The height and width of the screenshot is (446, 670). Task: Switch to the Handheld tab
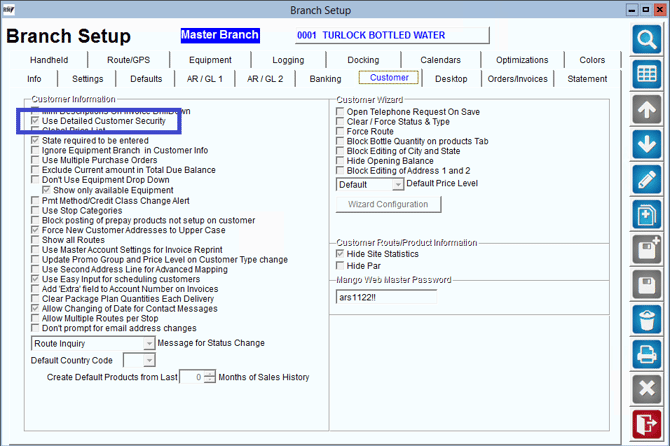click(49, 60)
